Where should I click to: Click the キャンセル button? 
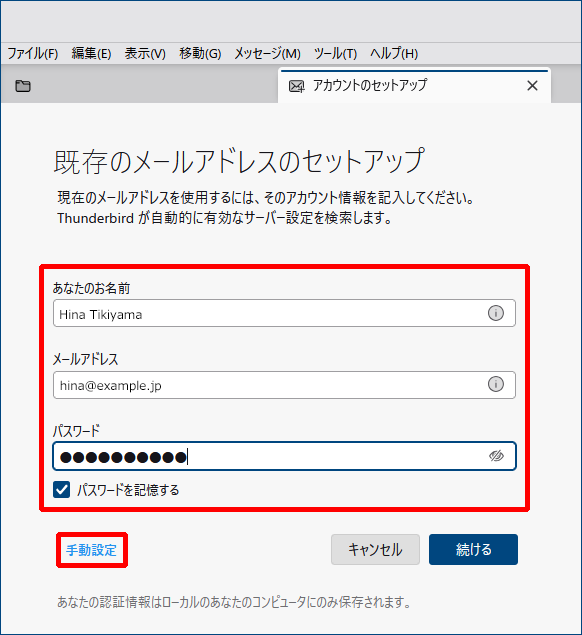tap(375, 550)
